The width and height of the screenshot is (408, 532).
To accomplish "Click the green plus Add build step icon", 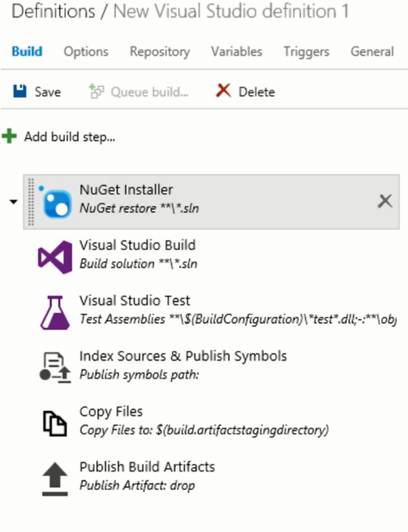I will (9, 136).
